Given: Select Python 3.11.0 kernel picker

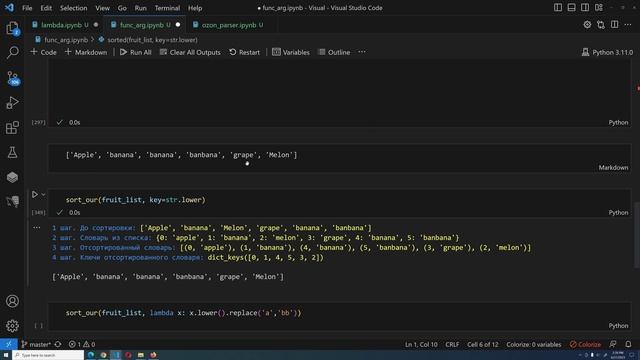Looking at the screenshot, I should click(607, 52).
